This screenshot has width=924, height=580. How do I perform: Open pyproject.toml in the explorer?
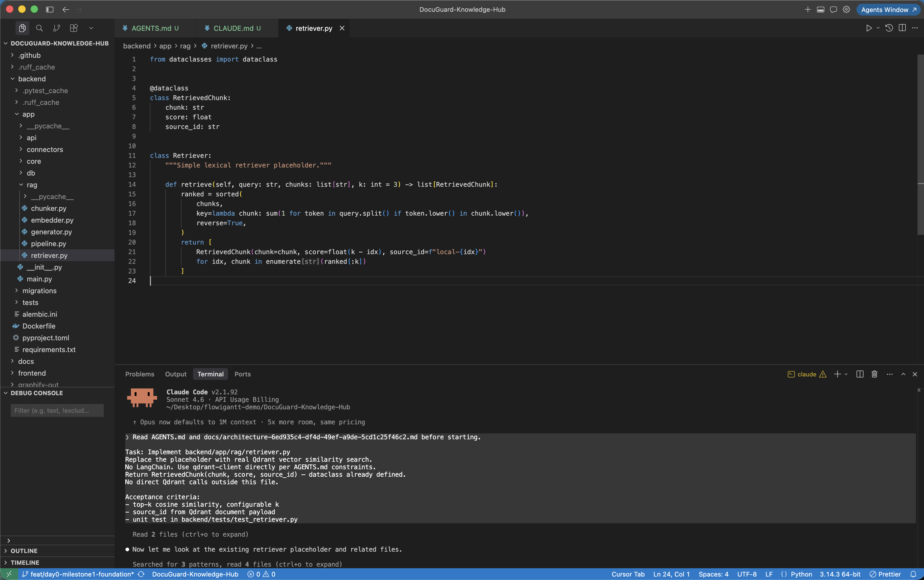(x=57, y=338)
